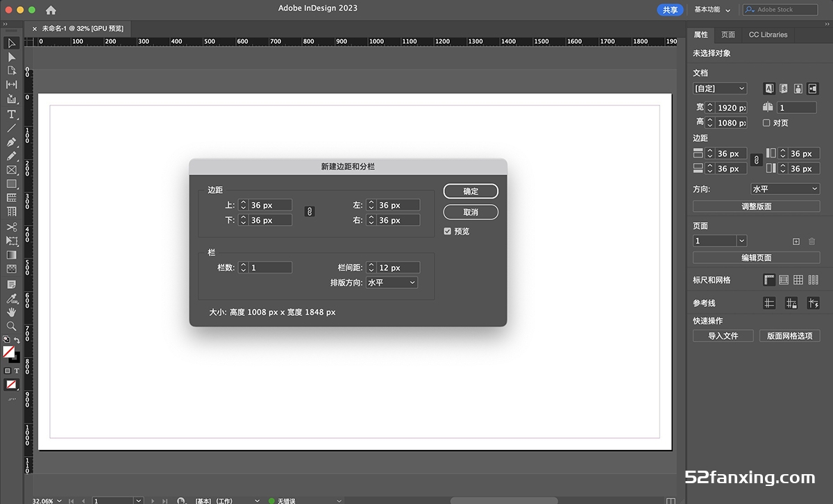Screen dimensions: 833x504
Task: Click the swap fill and stroke arrow
Action: tap(17, 340)
